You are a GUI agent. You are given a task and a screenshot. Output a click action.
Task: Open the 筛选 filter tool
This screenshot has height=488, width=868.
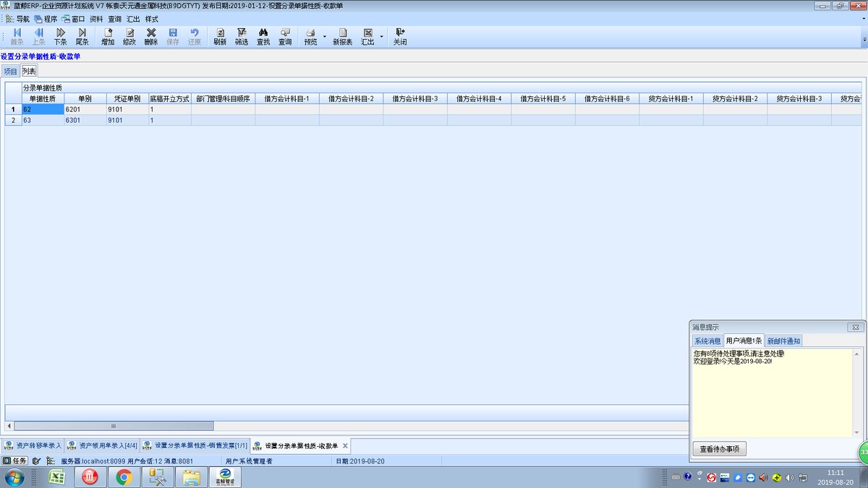tap(242, 37)
